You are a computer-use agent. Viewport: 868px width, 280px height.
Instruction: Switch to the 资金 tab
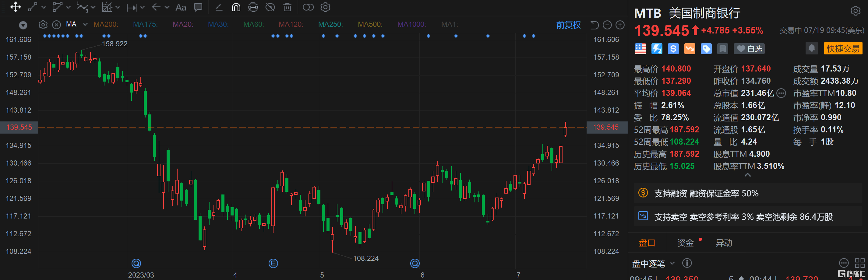click(x=685, y=243)
